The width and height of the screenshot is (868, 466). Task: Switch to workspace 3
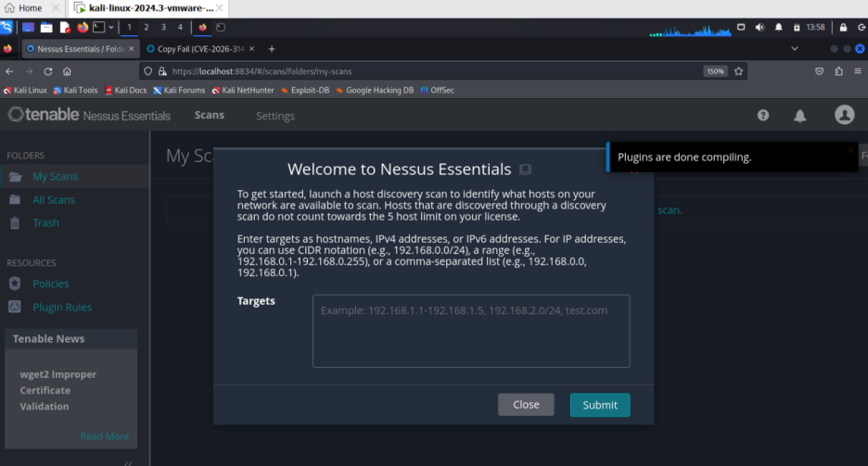pyautogui.click(x=163, y=27)
